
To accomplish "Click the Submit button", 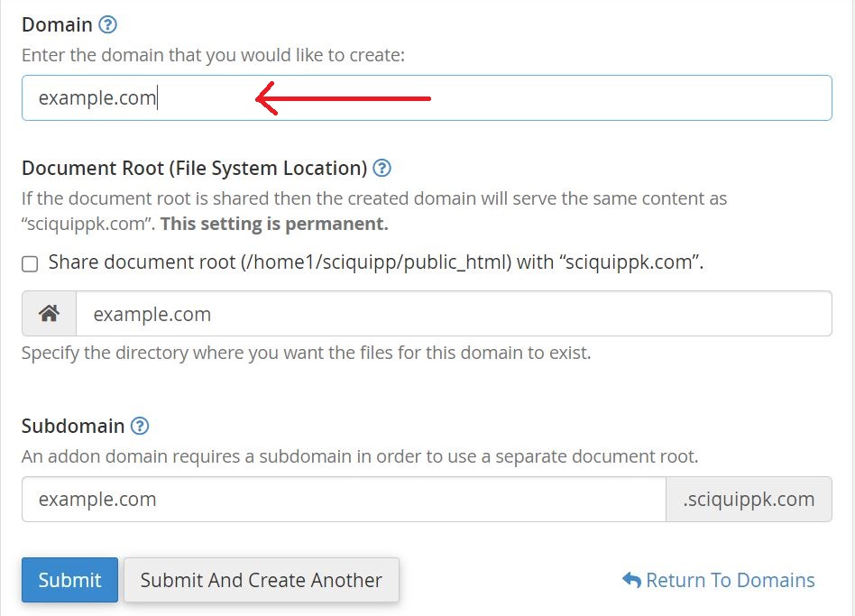I will [69, 580].
